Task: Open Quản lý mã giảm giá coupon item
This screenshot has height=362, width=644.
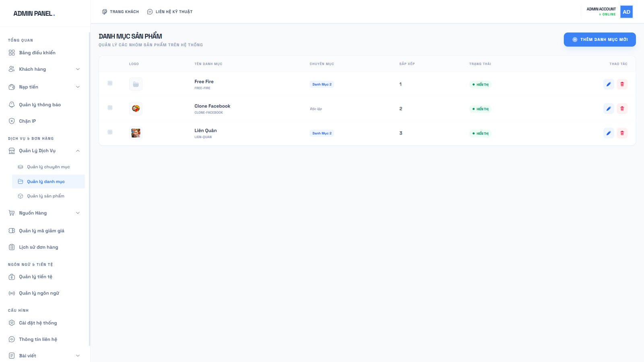Action: click(x=41, y=230)
